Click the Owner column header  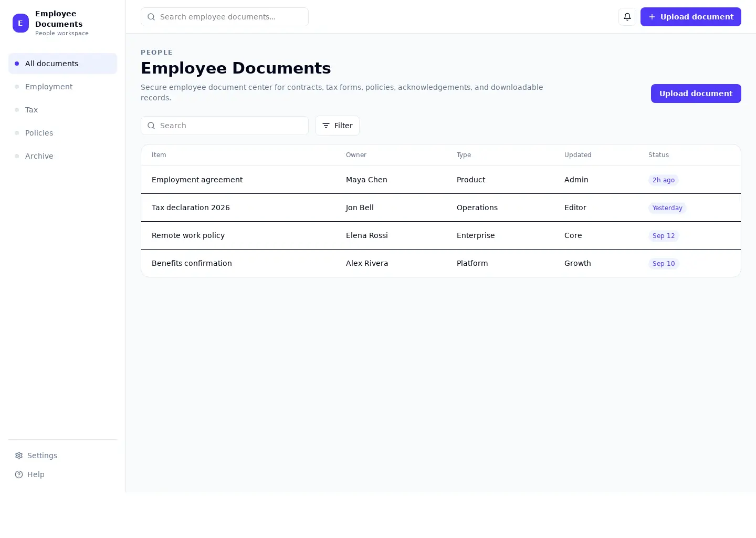[356, 155]
